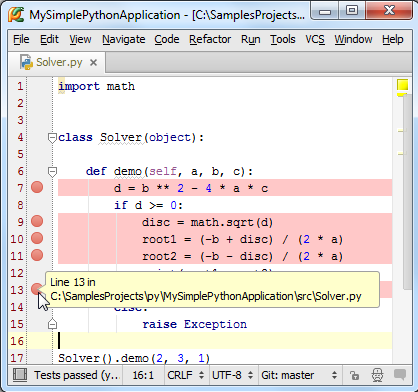This screenshot has height=392, width=418.
Task: Click the 16:1 caret position indicator
Action: coord(143,375)
